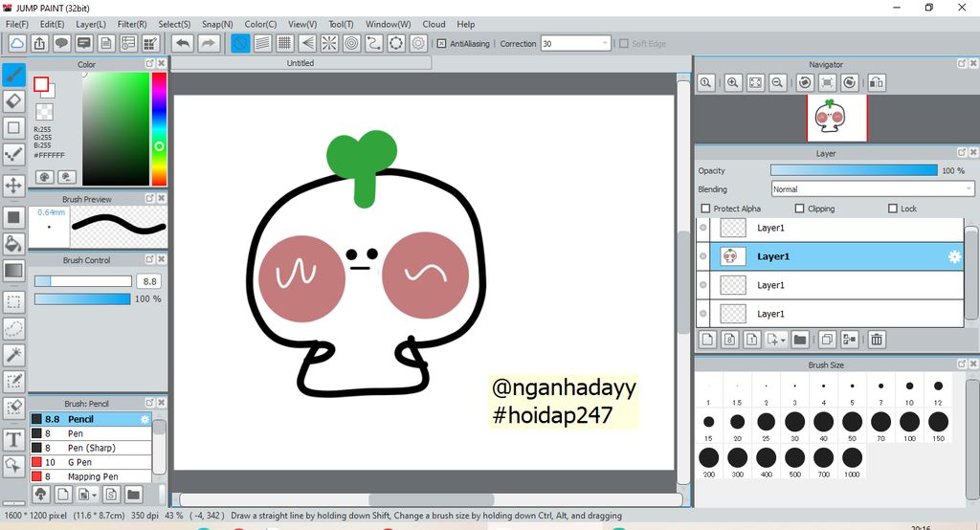Image resolution: width=980 pixels, height=530 pixels.
Task: Switch to the Untitled canvas tab
Action: click(301, 63)
